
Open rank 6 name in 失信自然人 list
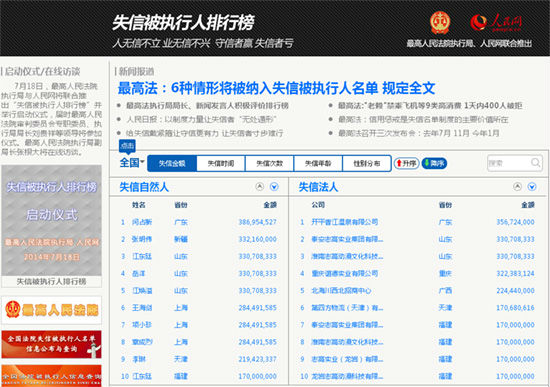point(142,308)
